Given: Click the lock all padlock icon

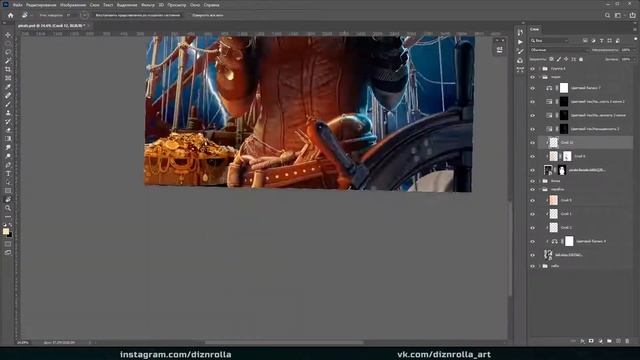Looking at the screenshot, I should [x=581, y=59].
